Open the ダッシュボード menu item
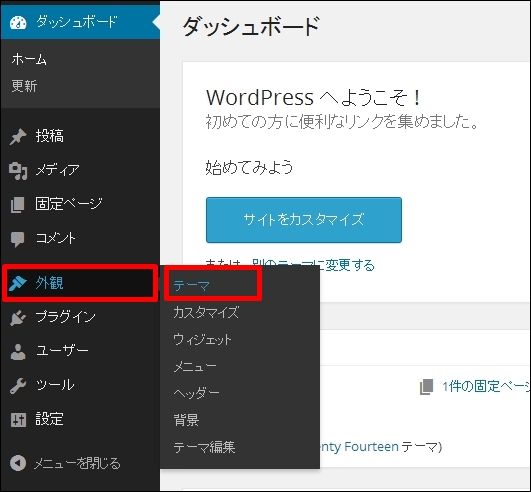This screenshot has height=492, width=531. (x=80, y=22)
